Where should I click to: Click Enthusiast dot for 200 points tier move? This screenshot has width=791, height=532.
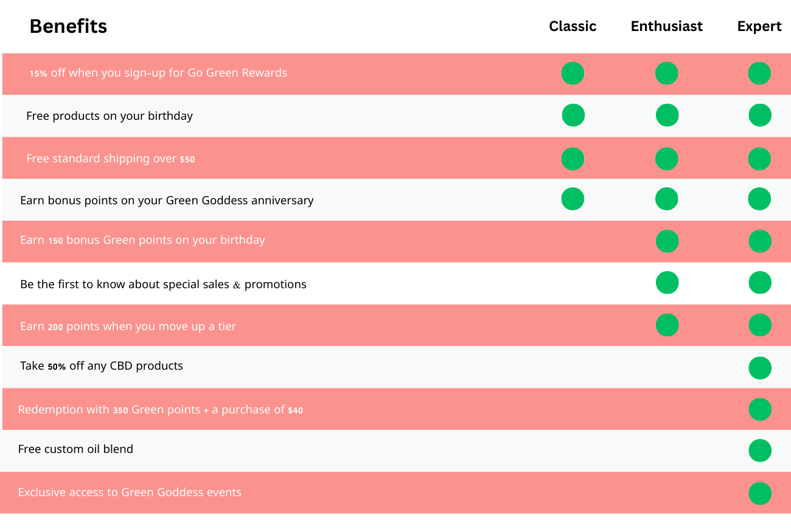[x=667, y=325]
